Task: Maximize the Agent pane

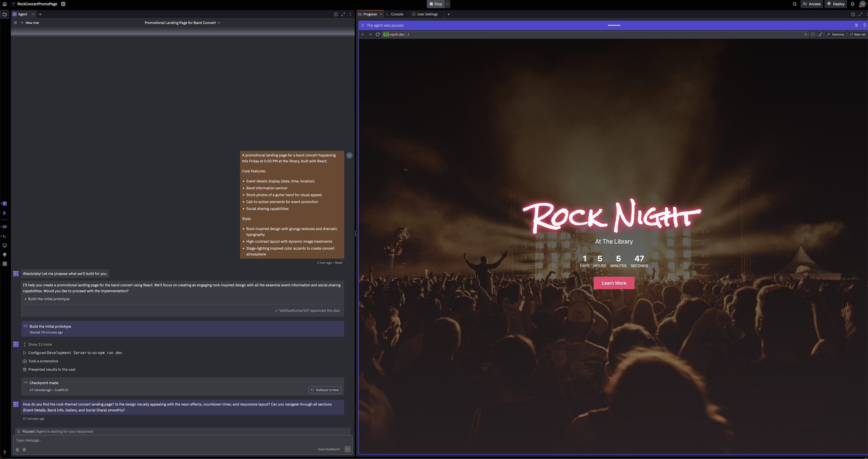Action: (343, 14)
